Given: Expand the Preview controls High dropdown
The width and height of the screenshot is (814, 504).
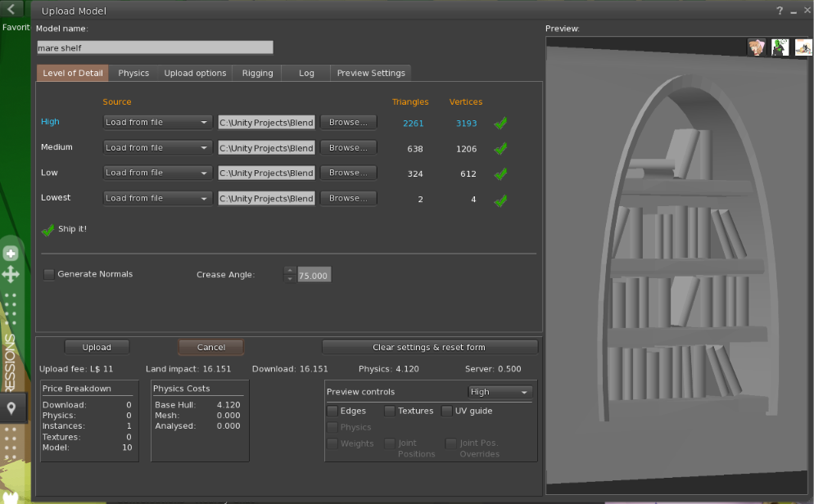Looking at the screenshot, I should 500,392.
